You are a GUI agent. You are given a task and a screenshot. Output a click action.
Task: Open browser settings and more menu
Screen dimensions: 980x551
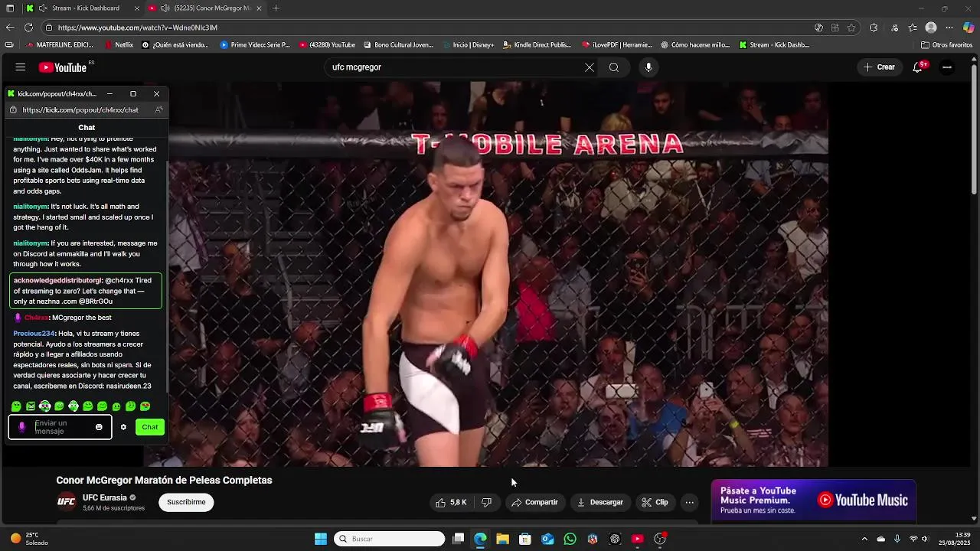950,28
